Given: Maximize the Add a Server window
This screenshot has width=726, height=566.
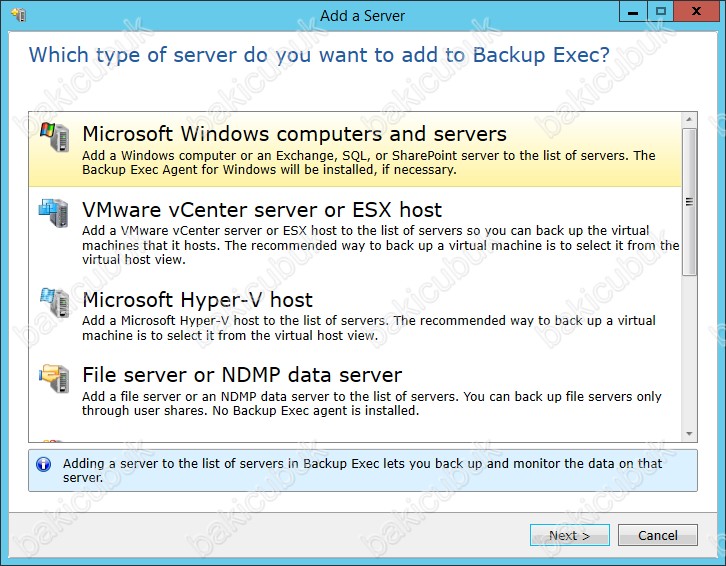Looking at the screenshot, I should [x=659, y=11].
